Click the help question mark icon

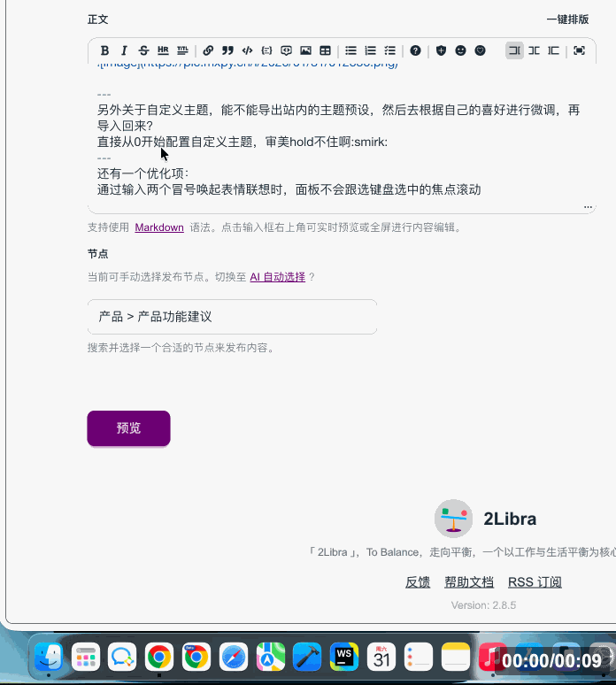(415, 51)
